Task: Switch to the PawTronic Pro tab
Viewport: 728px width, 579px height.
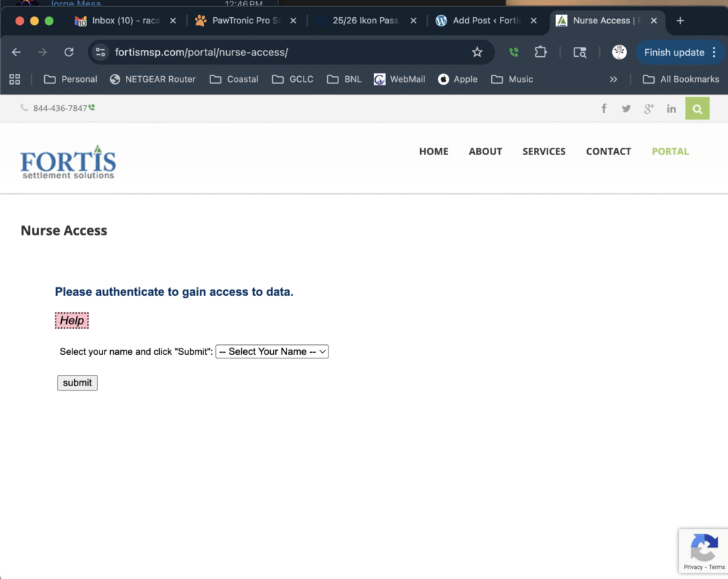Action: click(x=245, y=21)
